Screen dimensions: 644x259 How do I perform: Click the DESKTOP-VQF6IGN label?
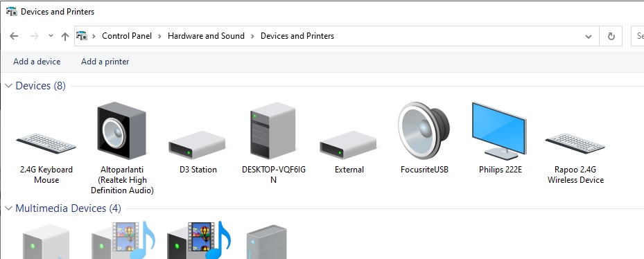[x=274, y=175]
